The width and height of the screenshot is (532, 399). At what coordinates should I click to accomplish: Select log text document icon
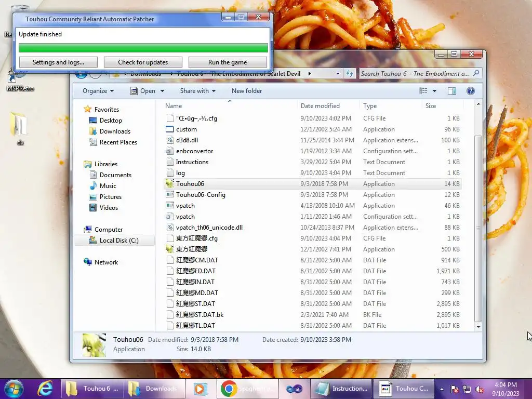tap(170, 172)
